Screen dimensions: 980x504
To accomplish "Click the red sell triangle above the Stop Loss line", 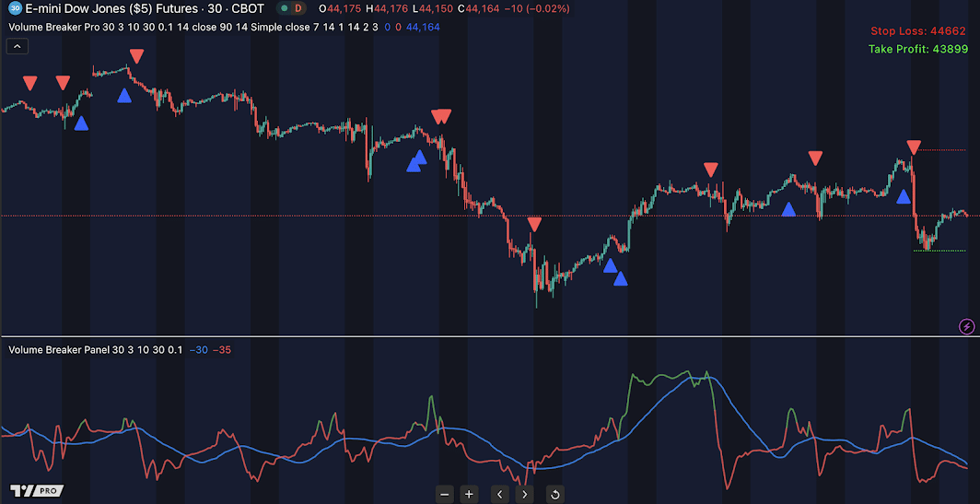I will pos(913,147).
